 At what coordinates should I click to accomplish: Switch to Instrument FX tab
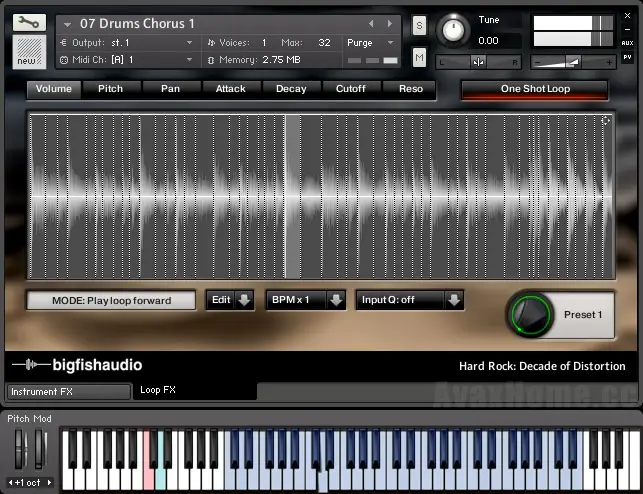[x=69, y=392]
